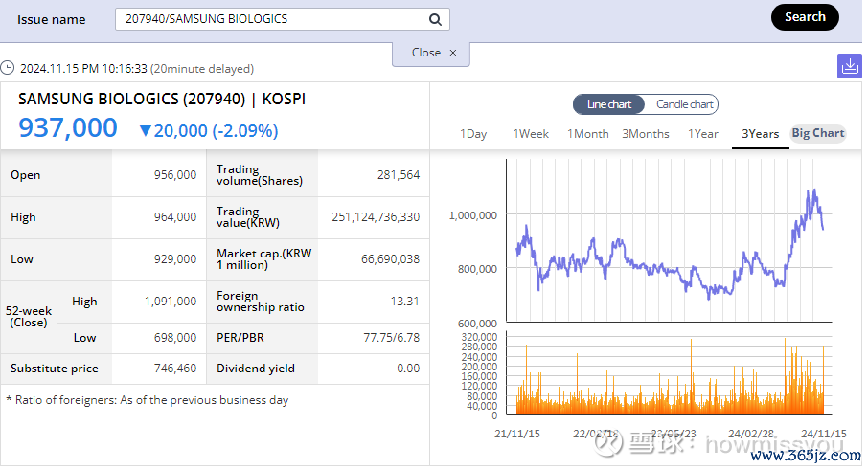Click the change value 20,000 (-2.09%)
The width and height of the screenshot is (868, 470).
click(x=216, y=131)
